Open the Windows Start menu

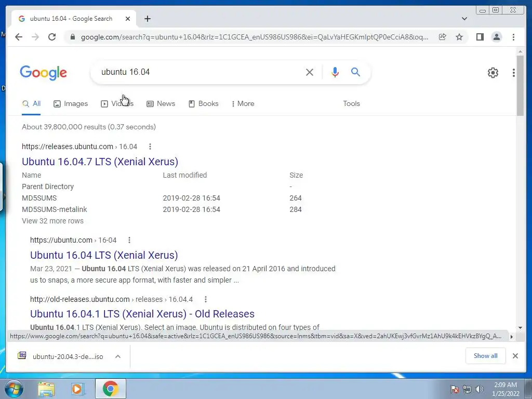(14, 389)
